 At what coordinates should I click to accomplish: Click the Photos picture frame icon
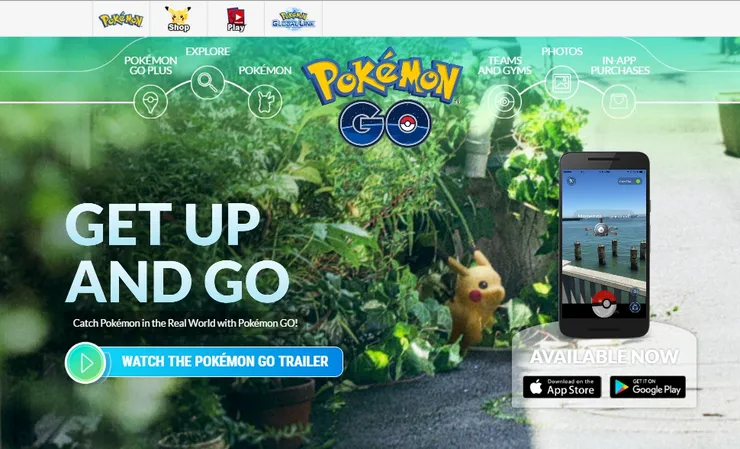[x=562, y=83]
